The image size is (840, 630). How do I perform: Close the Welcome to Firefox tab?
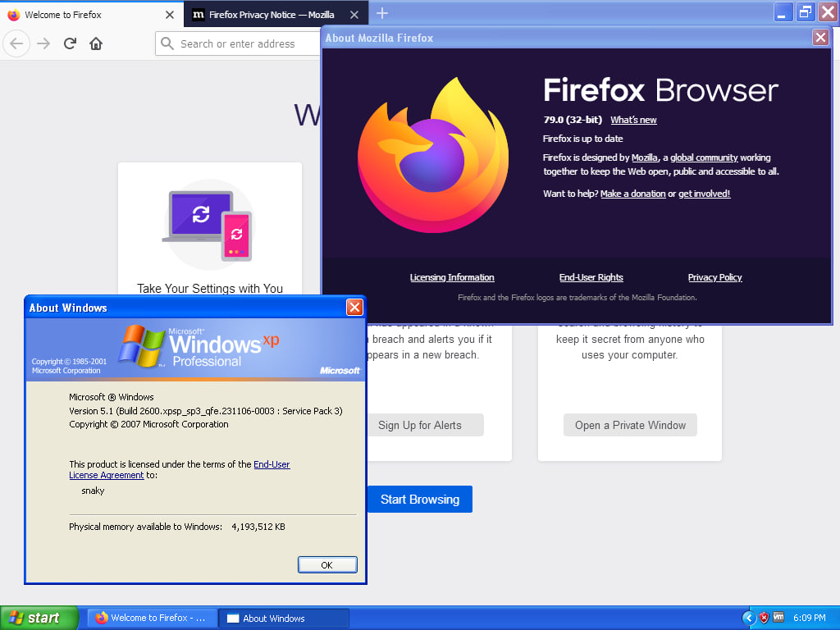coord(170,15)
